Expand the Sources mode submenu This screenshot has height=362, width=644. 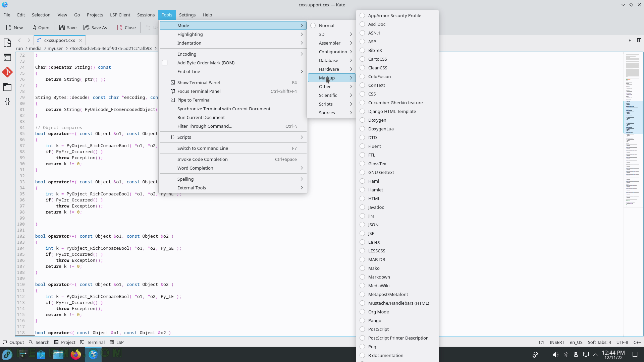(x=331, y=113)
